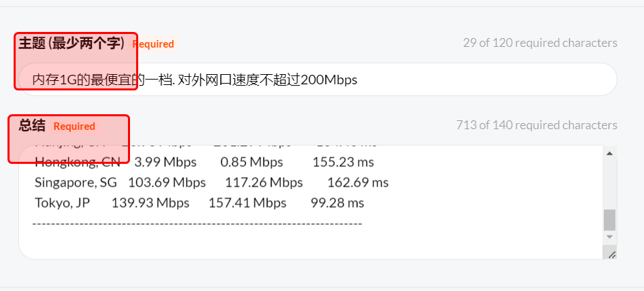Click the Required badge beside 主题
This screenshot has height=291, width=644.
153,44
